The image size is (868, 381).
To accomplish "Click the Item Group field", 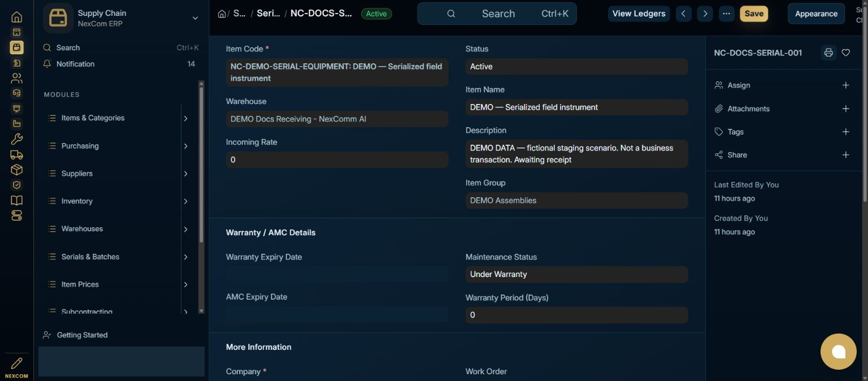I will click(576, 200).
